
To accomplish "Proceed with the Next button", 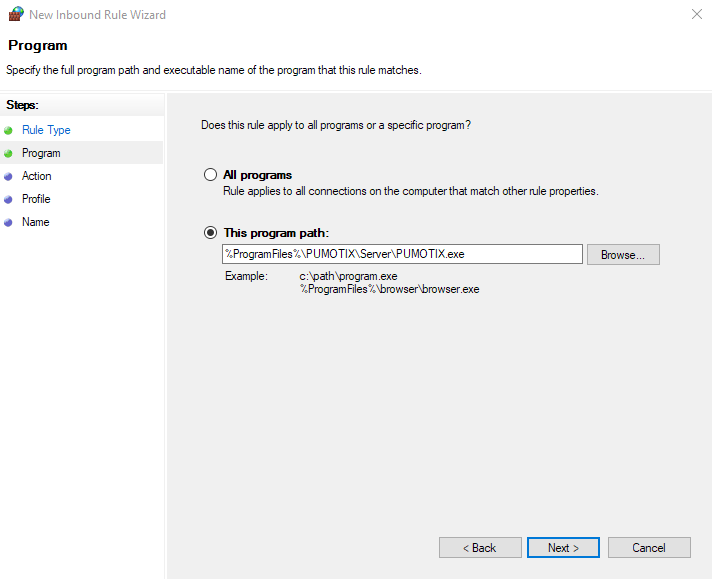I will (563, 548).
